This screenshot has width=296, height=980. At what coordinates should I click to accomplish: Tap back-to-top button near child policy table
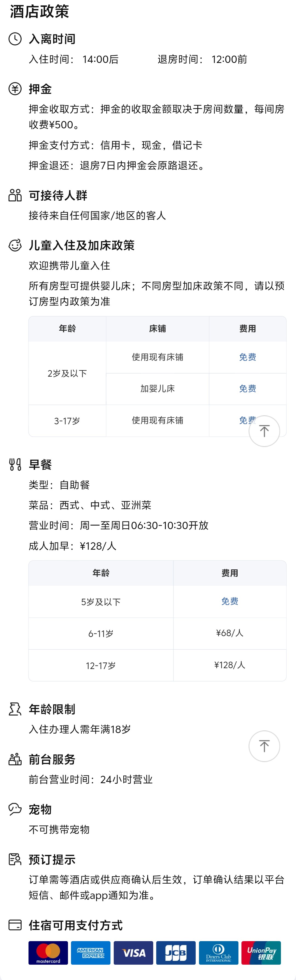pyautogui.click(x=264, y=431)
